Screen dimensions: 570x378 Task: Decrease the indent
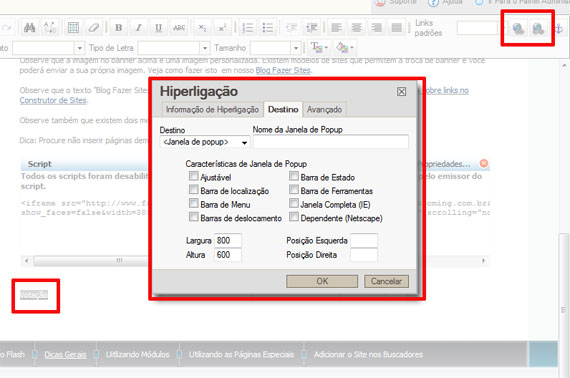click(x=292, y=28)
